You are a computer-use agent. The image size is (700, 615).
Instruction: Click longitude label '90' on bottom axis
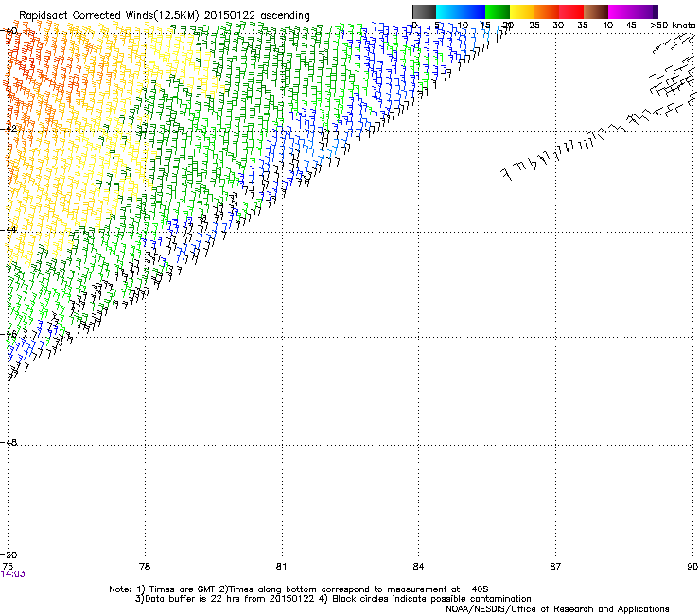click(692, 567)
